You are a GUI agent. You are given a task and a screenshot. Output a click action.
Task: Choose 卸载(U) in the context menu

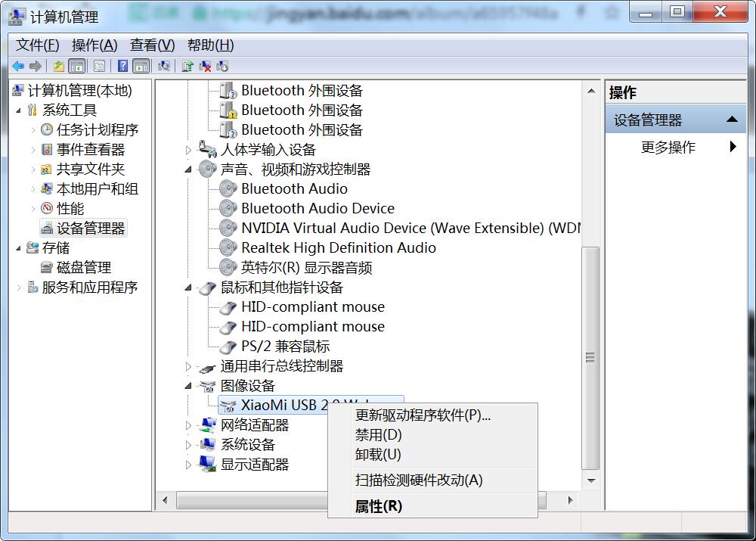(x=432, y=455)
